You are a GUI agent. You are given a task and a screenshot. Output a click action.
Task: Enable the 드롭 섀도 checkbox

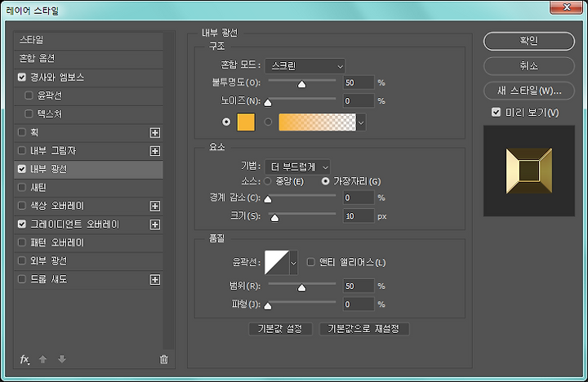22,279
